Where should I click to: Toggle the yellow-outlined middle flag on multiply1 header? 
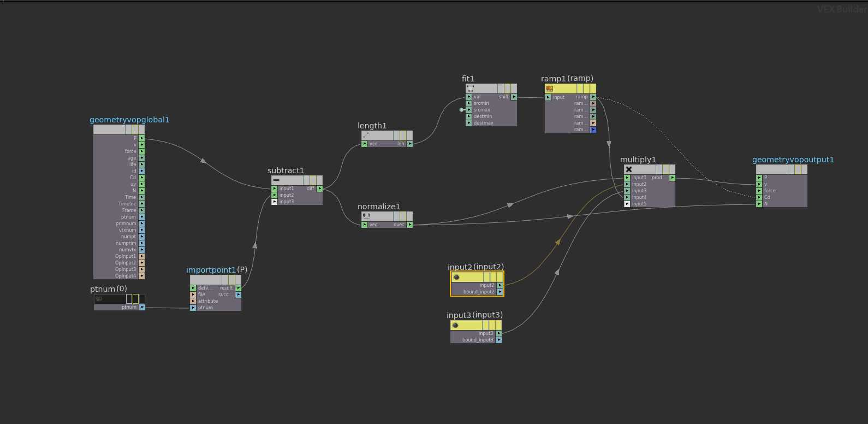tap(666, 169)
